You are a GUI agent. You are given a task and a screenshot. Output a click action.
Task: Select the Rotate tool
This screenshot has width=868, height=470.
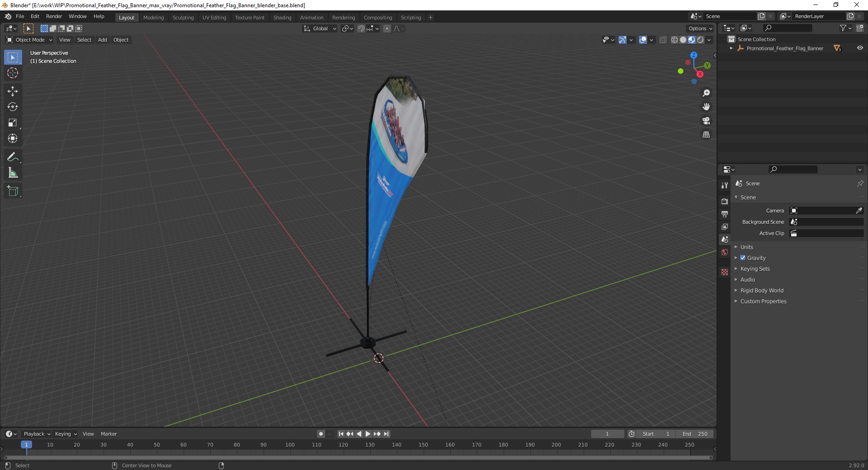13,107
